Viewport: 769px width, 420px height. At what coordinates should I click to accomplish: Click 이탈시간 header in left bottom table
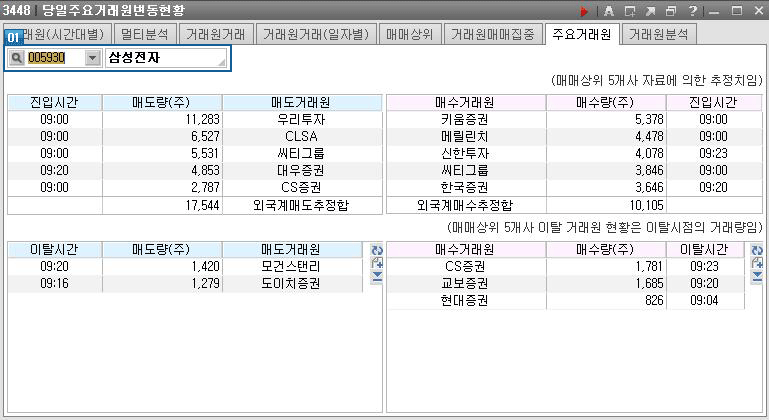(54, 250)
